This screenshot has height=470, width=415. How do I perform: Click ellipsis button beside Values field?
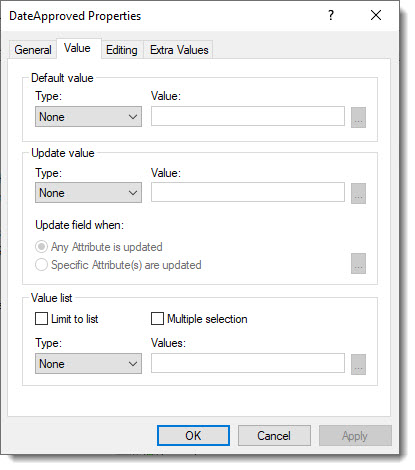click(x=358, y=364)
